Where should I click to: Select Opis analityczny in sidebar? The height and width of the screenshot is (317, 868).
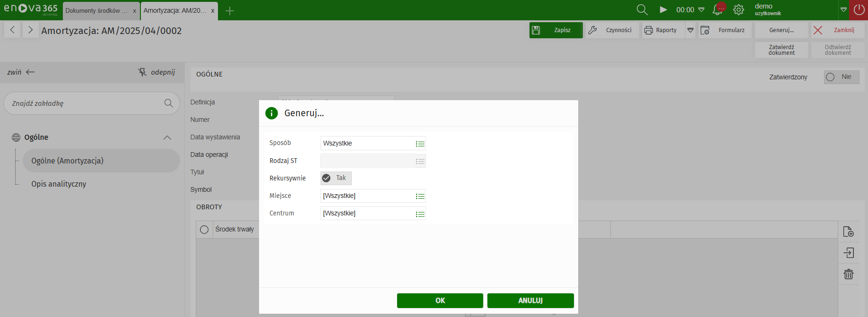(59, 184)
